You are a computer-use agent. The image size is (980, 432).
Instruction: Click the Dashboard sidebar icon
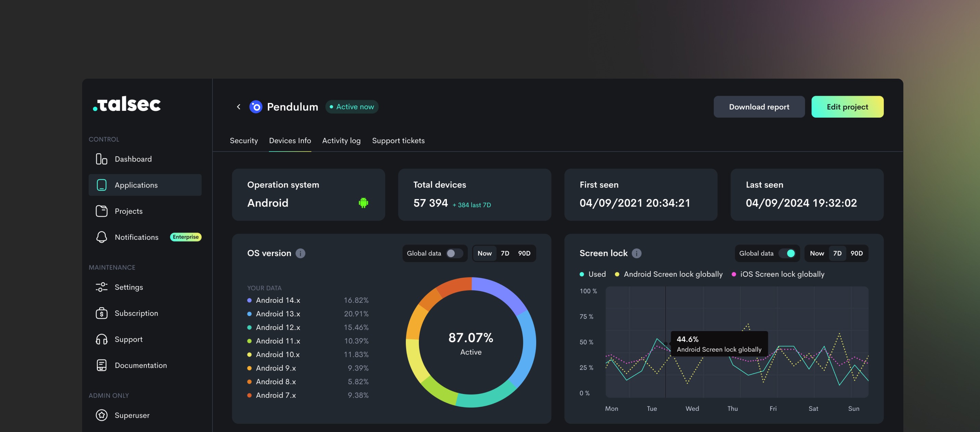point(101,159)
